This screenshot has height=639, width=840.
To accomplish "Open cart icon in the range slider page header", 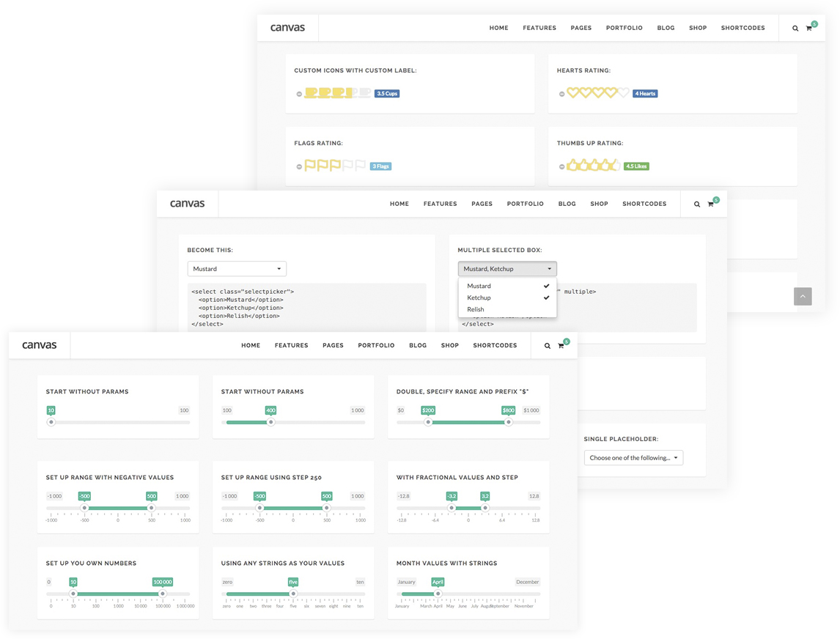I will click(561, 346).
